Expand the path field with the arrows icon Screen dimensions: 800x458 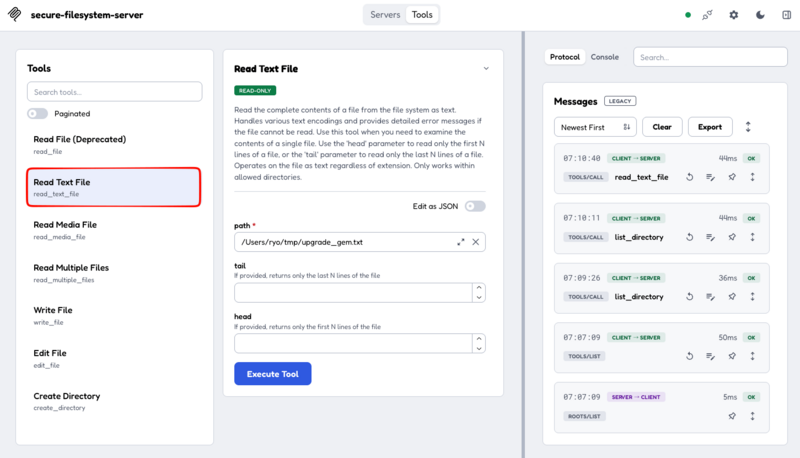tap(461, 242)
